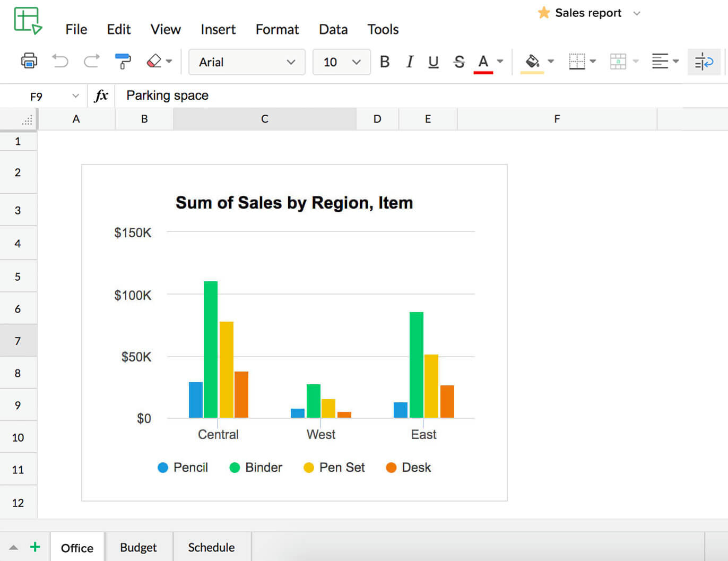
Task: Open the Insert menu
Action: [x=218, y=30]
